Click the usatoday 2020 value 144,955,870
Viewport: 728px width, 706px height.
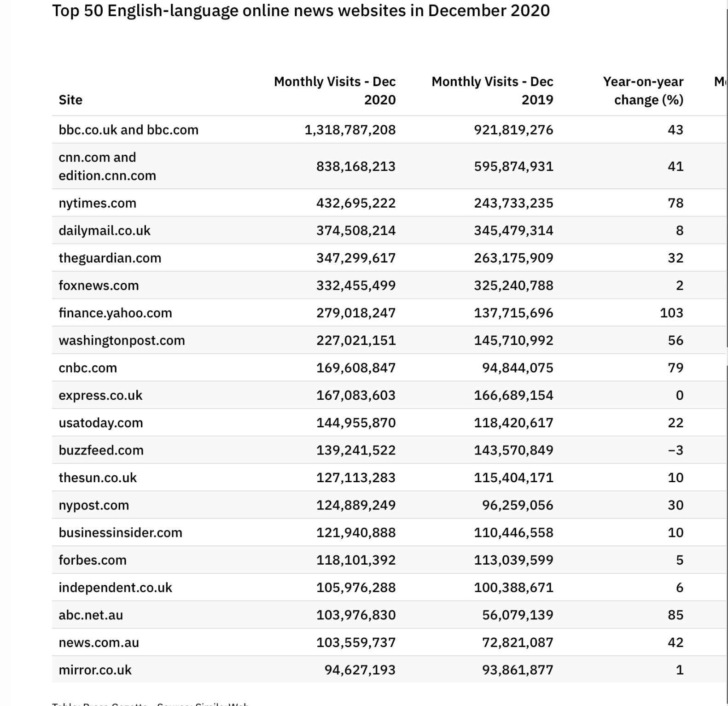pos(356,423)
